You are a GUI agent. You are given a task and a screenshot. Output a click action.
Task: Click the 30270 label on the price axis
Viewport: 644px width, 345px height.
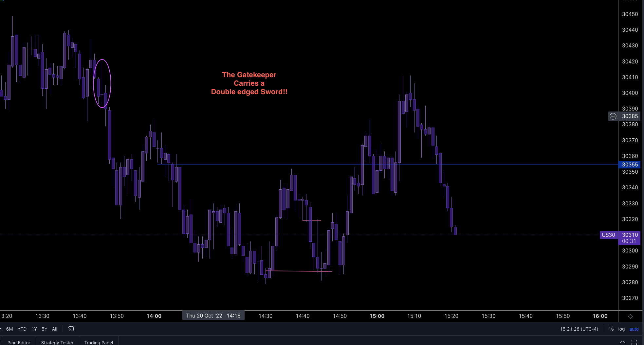[630, 298]
